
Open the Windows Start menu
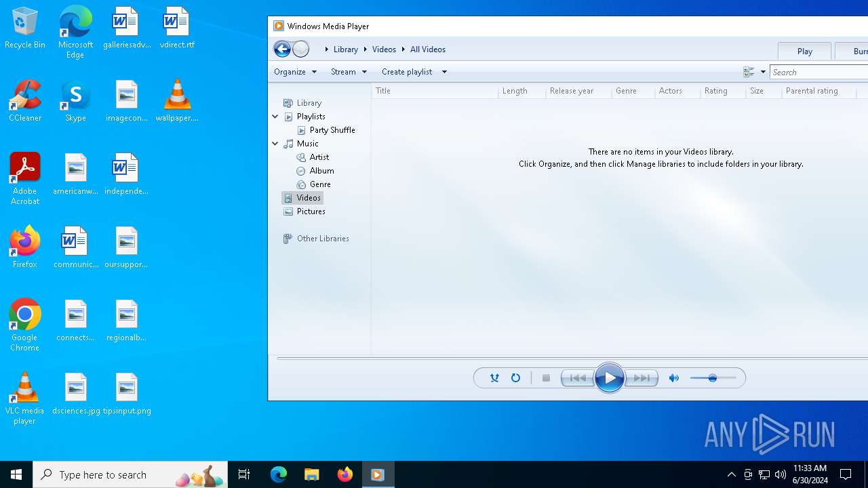coord(16,474)
